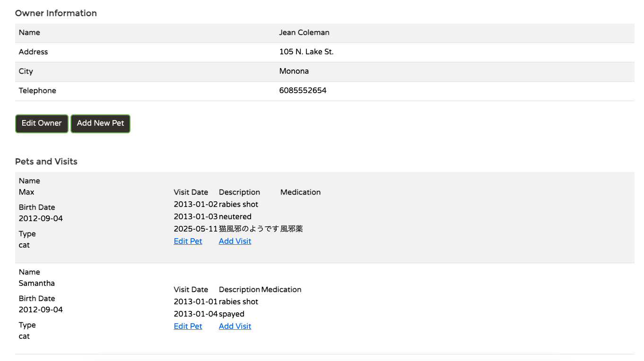Click the pet name Max
Viewport: 644px width, 361px height.
[x=26, y=192]
